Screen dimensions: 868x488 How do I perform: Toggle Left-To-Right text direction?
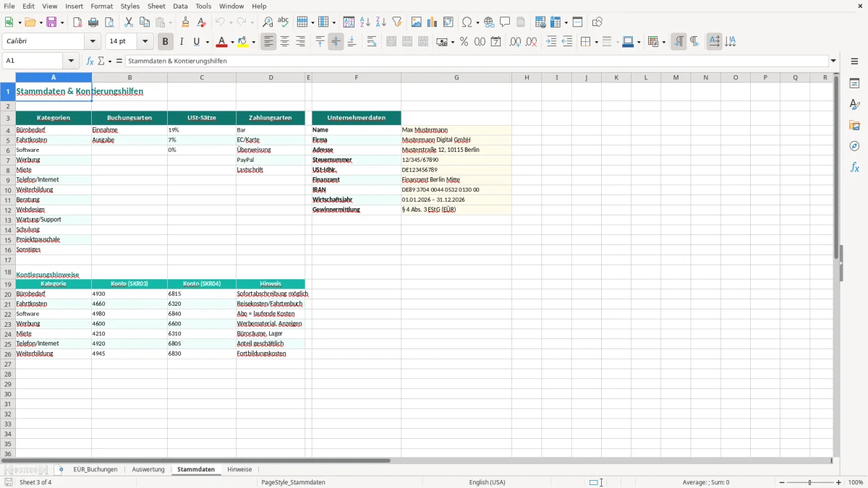678,42
